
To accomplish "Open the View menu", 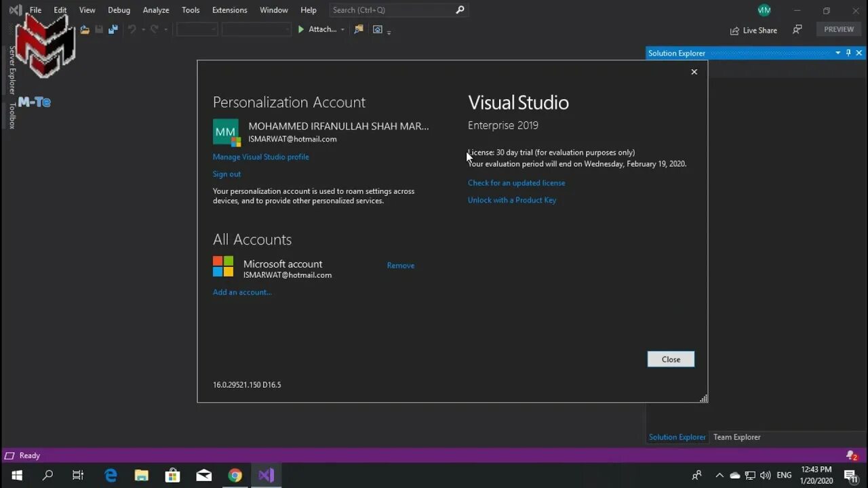I will coord(87,10).
